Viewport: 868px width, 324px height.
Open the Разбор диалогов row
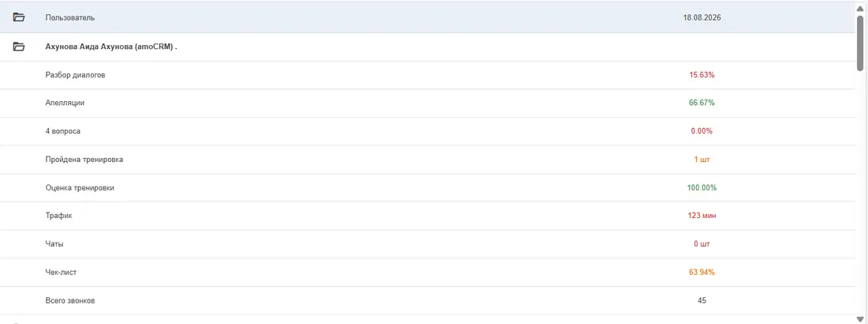coord(428,75)
